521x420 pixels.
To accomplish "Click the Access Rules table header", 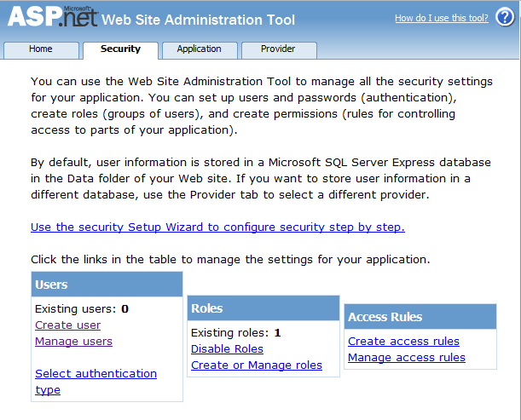I will coord(420,317).
